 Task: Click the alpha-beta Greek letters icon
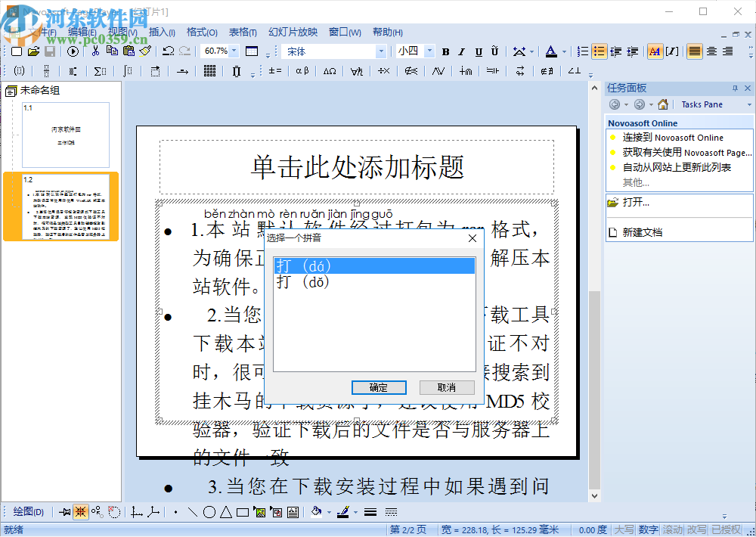301,71
